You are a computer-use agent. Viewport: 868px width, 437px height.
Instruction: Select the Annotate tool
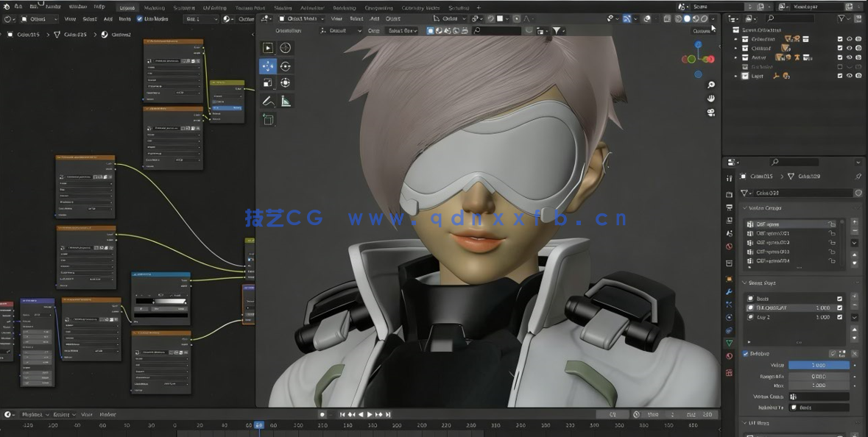click(x=268, y=101)
